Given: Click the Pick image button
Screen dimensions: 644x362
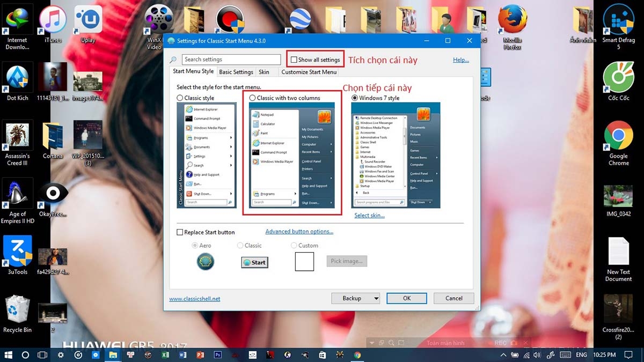Looking at the screenshot, I should [347, 261].
